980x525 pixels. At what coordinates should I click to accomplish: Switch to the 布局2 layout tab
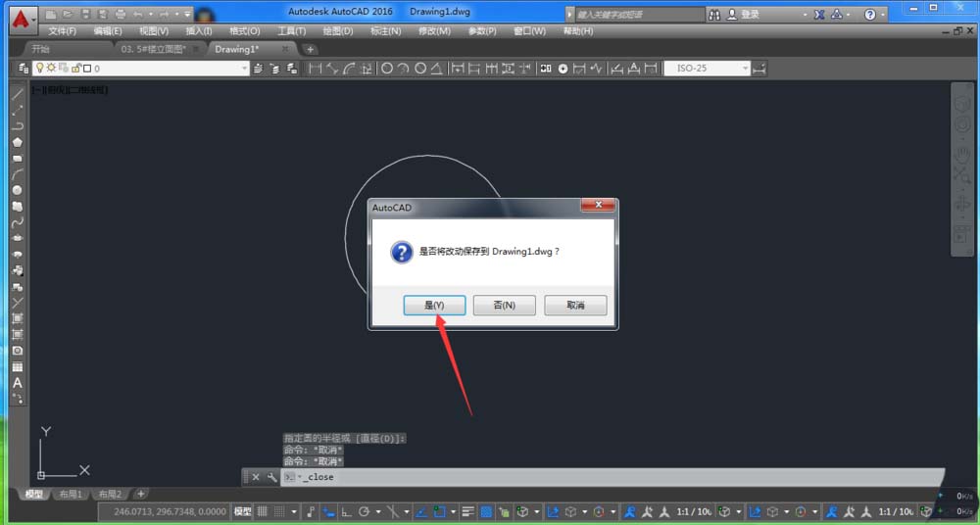pyautogui.click(x=111, y=495)
